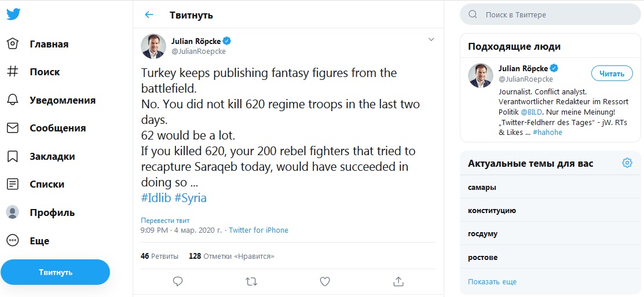644x297 pixels.
Task: Retweet using the retweet icon
Action: coord(251,281)
